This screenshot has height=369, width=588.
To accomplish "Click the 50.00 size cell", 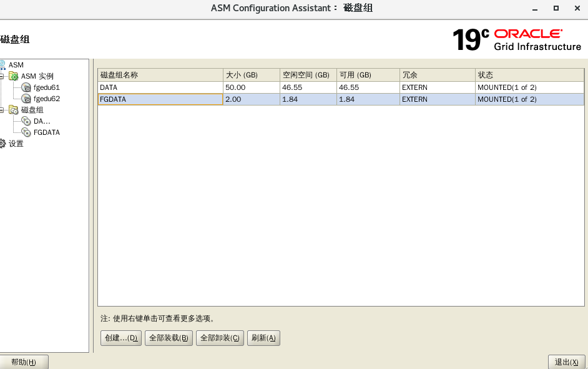I will click(x=252, y=87).
